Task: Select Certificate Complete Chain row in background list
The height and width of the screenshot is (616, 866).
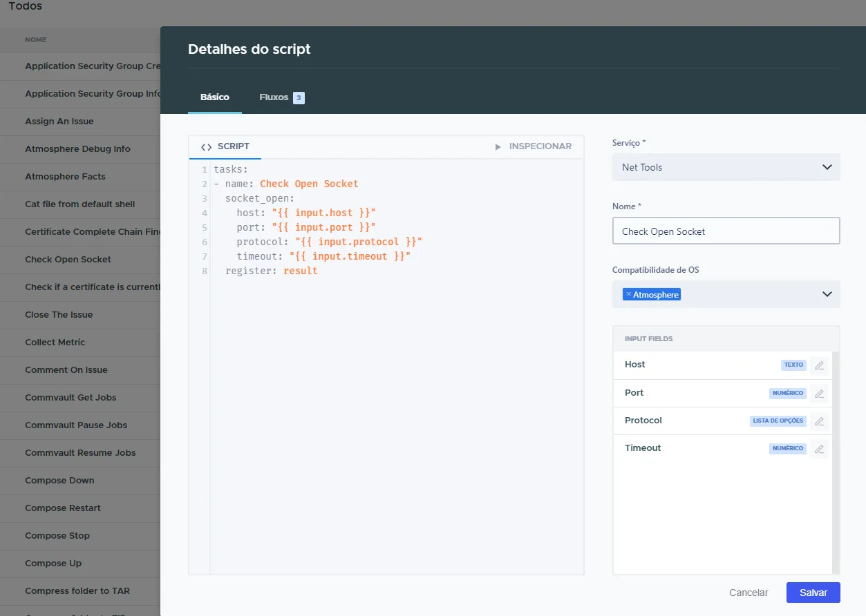Action: (80, 232)
